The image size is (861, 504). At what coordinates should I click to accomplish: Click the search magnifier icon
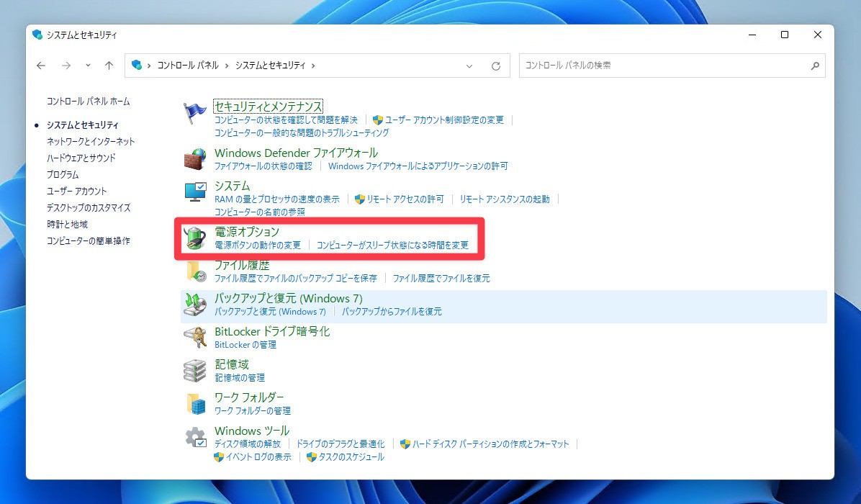[815, 66]
